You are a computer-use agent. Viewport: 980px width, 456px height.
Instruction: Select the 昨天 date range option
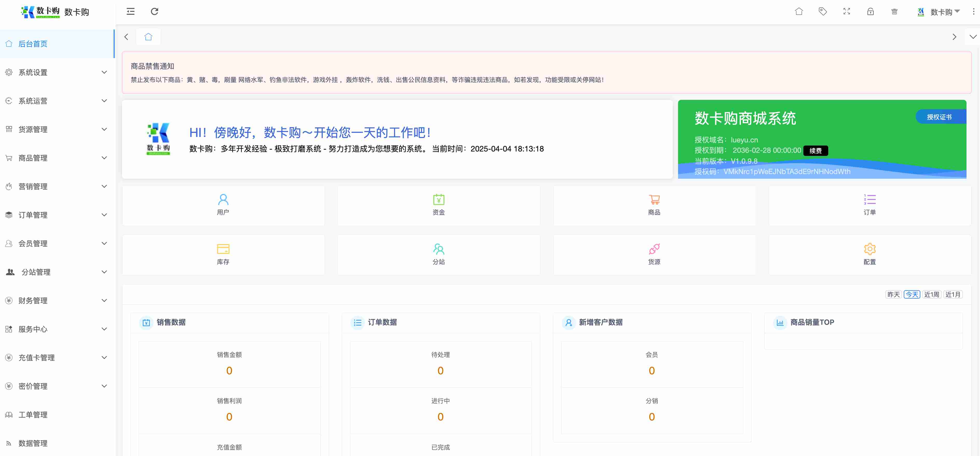point(893,294)
